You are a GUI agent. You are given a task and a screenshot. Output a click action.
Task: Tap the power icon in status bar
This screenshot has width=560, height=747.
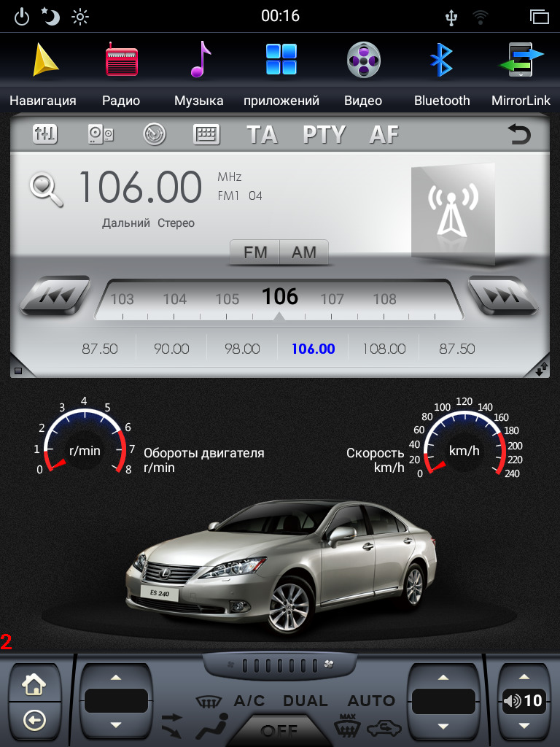click(x=22, y=18)
